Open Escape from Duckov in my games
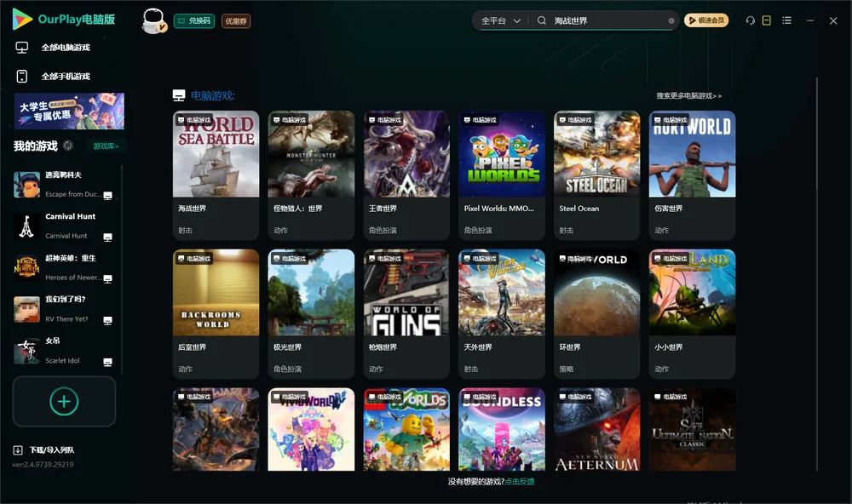This screenshot has width=852, height=504. pyautogui.click(x=64, y=185)
